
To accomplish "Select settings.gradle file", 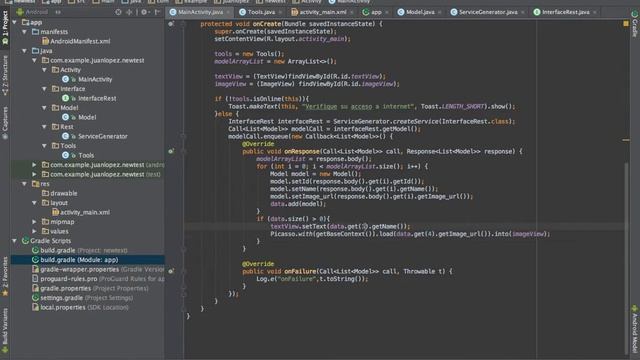I will click(82, 298).
